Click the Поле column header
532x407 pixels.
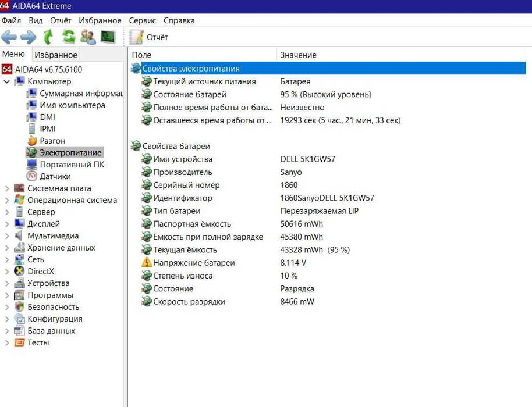(x=203, y=55)
